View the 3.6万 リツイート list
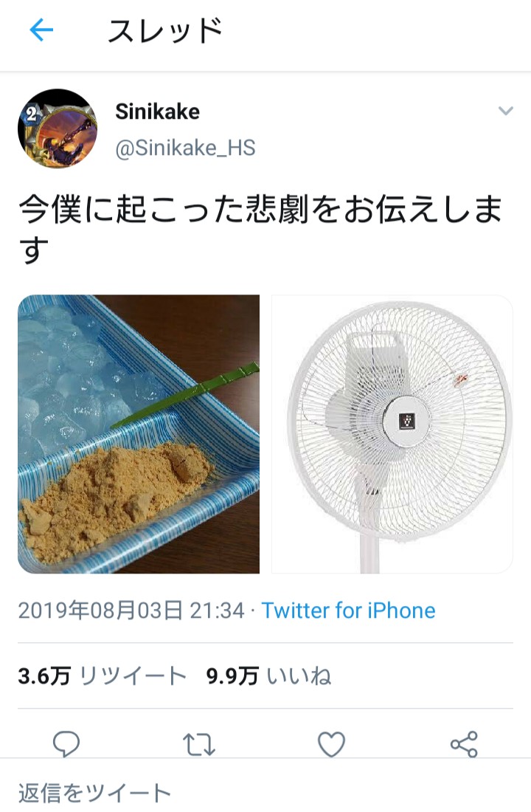 tap(102, 675)
